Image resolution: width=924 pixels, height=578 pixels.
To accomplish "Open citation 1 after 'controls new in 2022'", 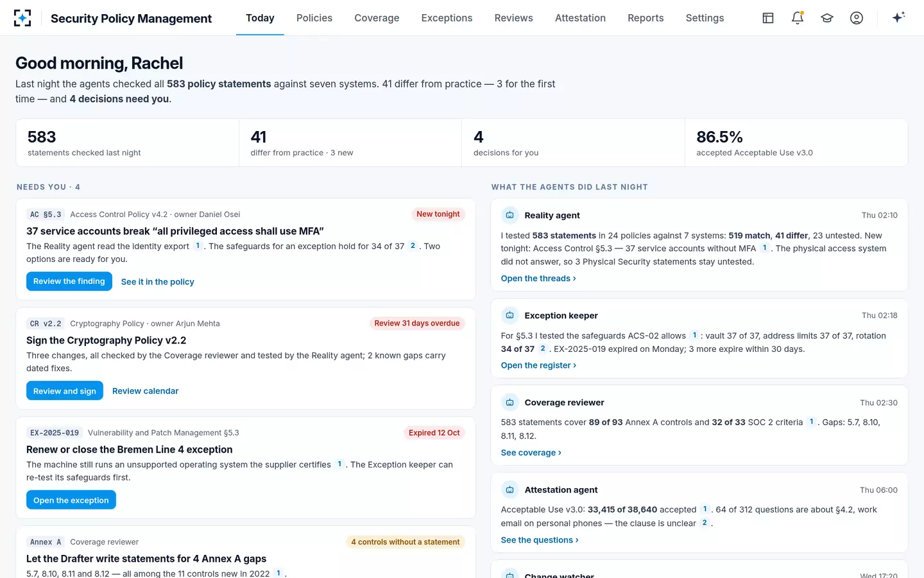I will (x=278, y=573).
